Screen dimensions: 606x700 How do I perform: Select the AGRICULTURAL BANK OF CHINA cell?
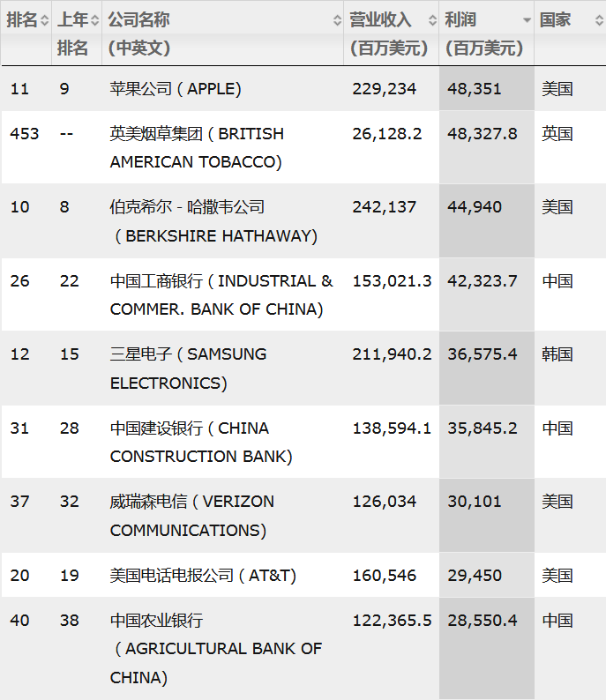tap(216, 649)
